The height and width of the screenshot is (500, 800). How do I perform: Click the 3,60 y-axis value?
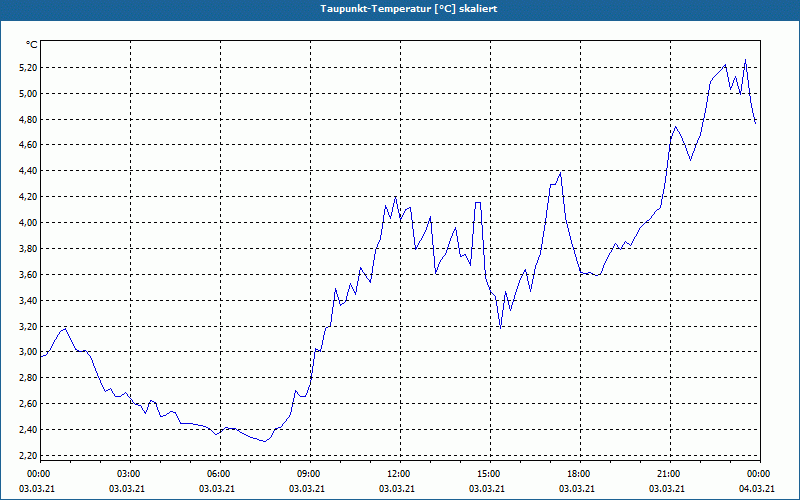(28, 274)
